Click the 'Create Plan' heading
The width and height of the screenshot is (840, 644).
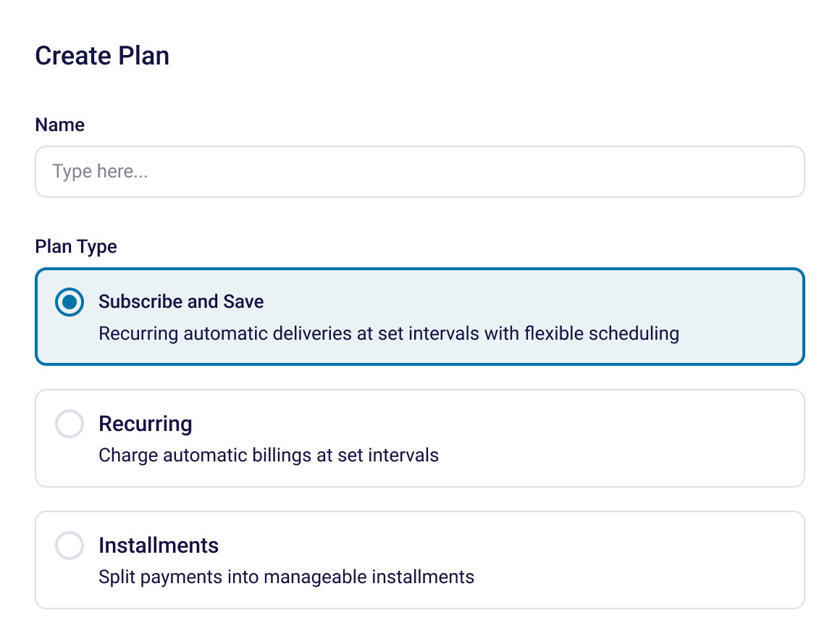(x=102, y=56)
